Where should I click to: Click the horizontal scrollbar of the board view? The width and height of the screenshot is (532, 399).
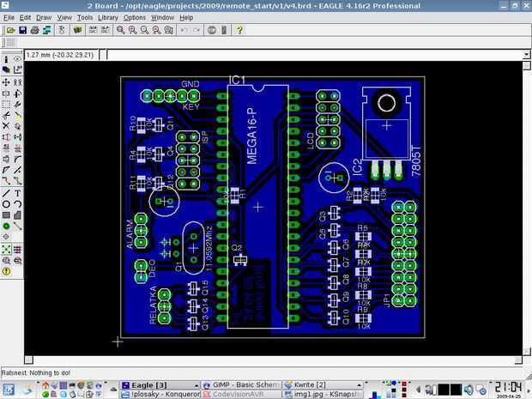[274, 360]
